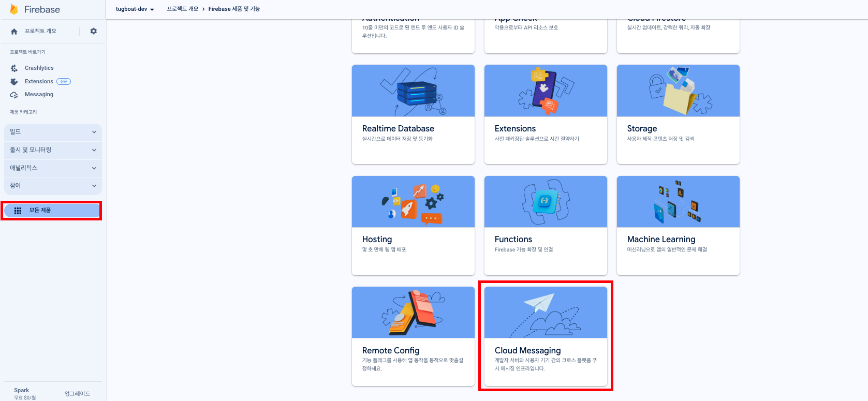Select the Extensions icon in sidebar

[x=14, y=82]
